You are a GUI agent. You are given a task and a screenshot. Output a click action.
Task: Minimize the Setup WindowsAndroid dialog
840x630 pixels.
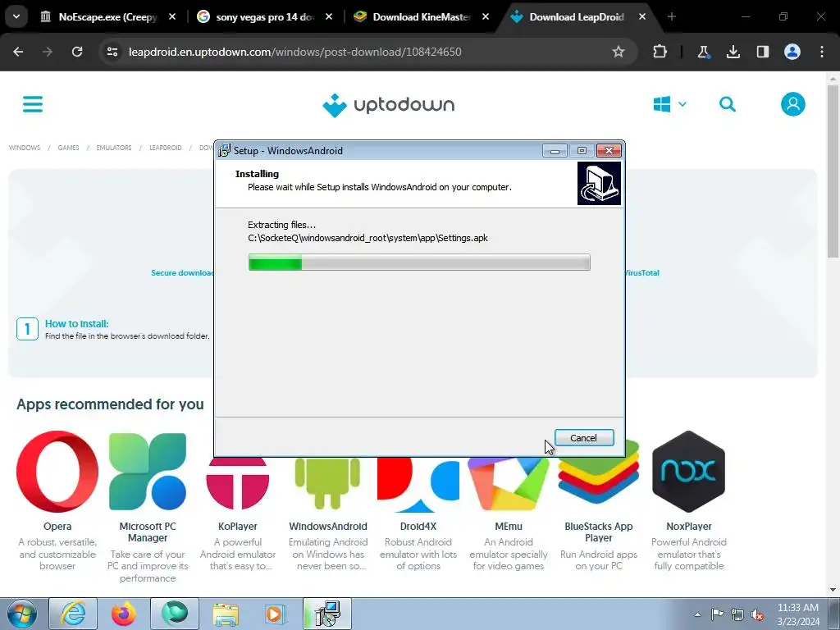tap(555, 151)
